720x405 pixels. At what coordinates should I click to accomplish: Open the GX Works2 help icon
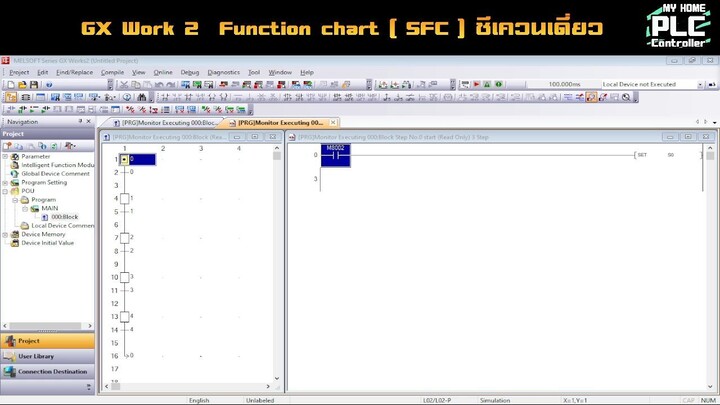pyautogui.click(x=49, y=85)
